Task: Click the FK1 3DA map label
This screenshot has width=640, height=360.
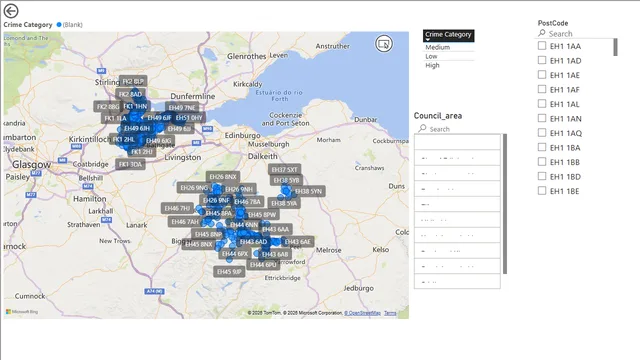Action: coord(130,164)
